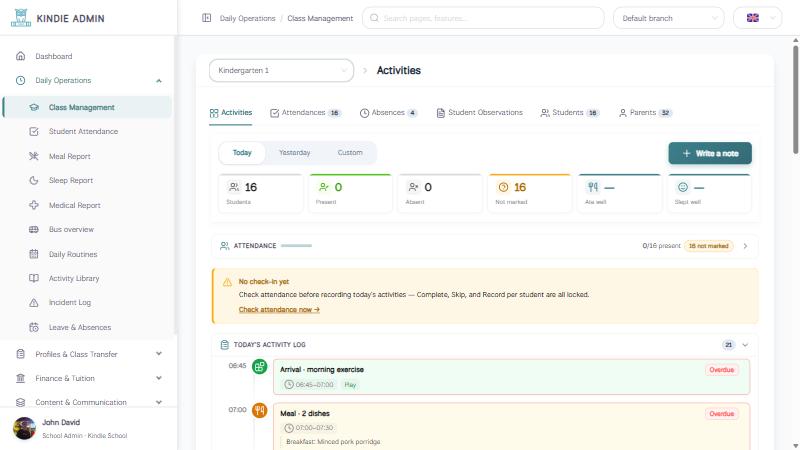
Task: Collapse the Daily Operations section
Action: click(159, 81)
